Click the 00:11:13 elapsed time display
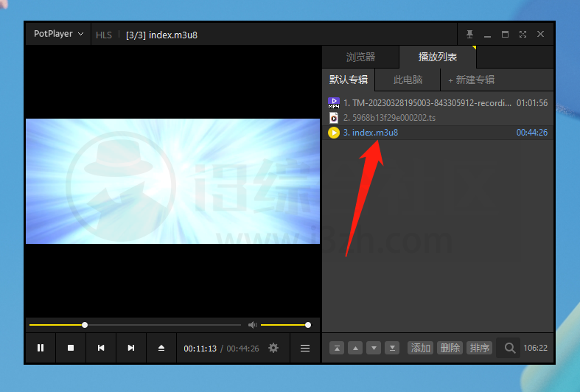580x392 pixels. pyautogui.click(x=200, y=349)
